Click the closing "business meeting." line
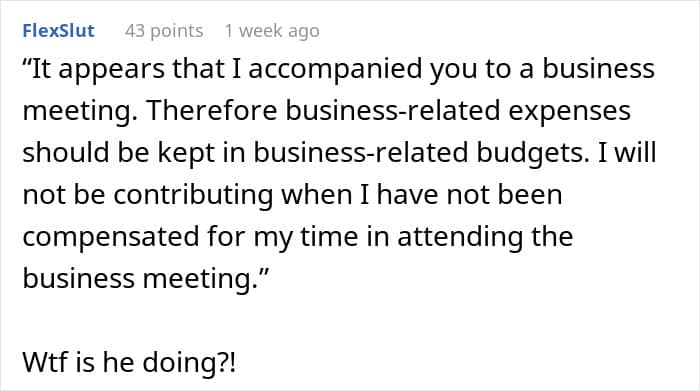 coord(146,279)
